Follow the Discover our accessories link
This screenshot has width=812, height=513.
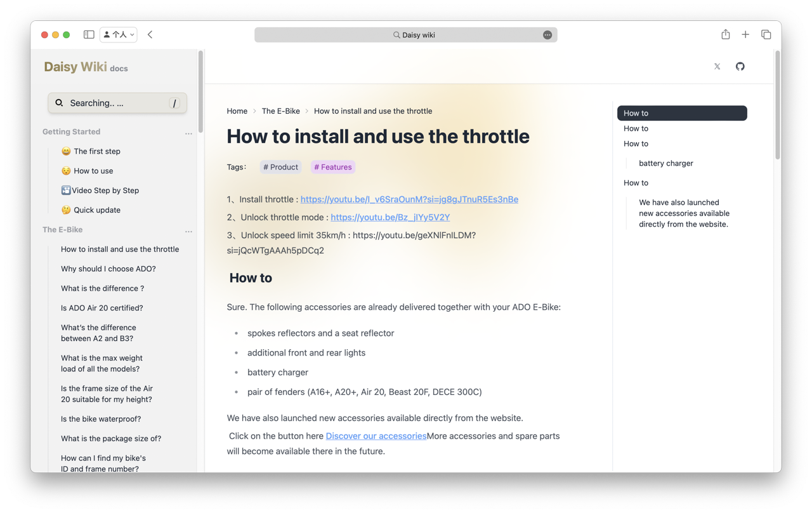click(376, 436)
